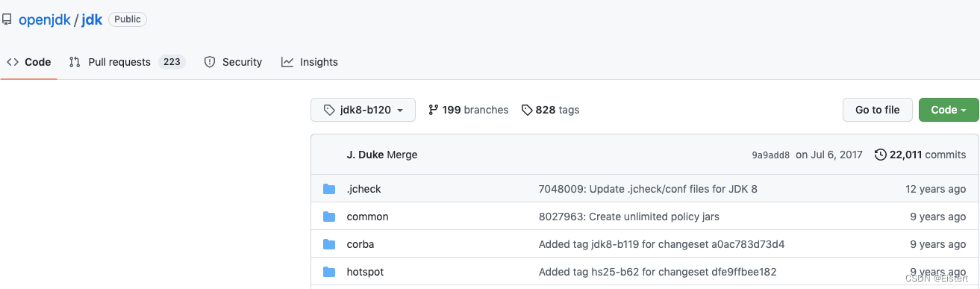
Task: Open the common folder
Action: pyautogui.click(x=367, y=217)
